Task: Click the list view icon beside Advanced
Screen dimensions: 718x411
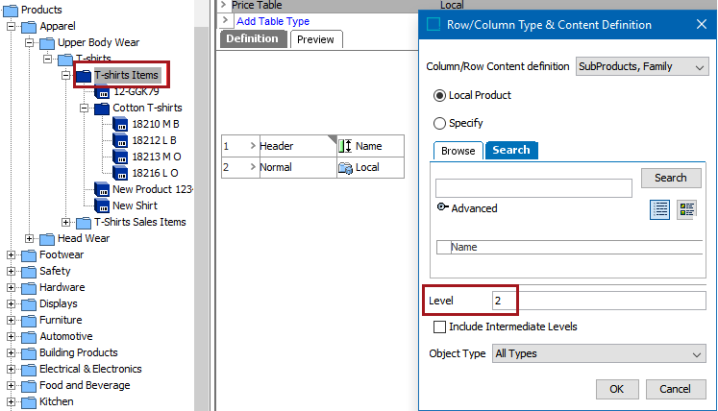Action: 659,210
